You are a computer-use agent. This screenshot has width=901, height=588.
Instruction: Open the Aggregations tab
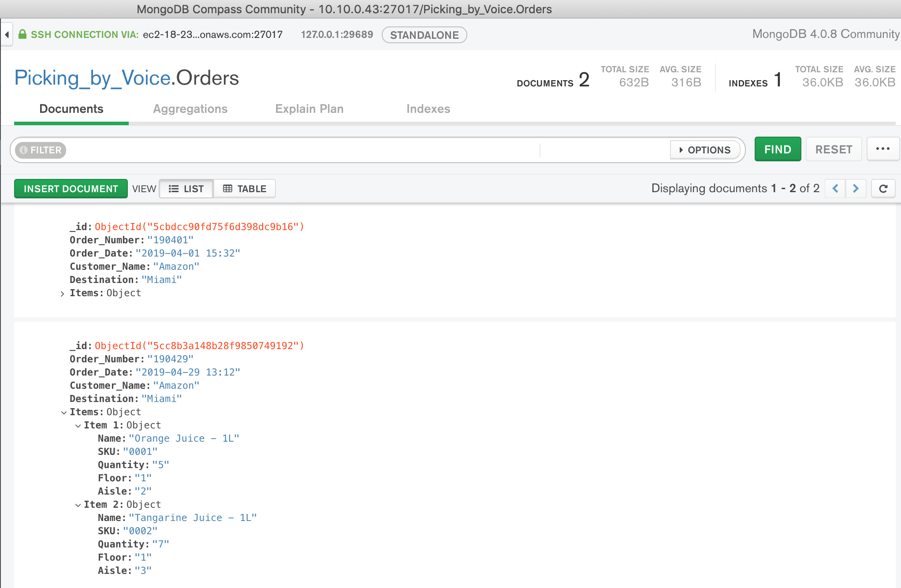click(190, 109)
